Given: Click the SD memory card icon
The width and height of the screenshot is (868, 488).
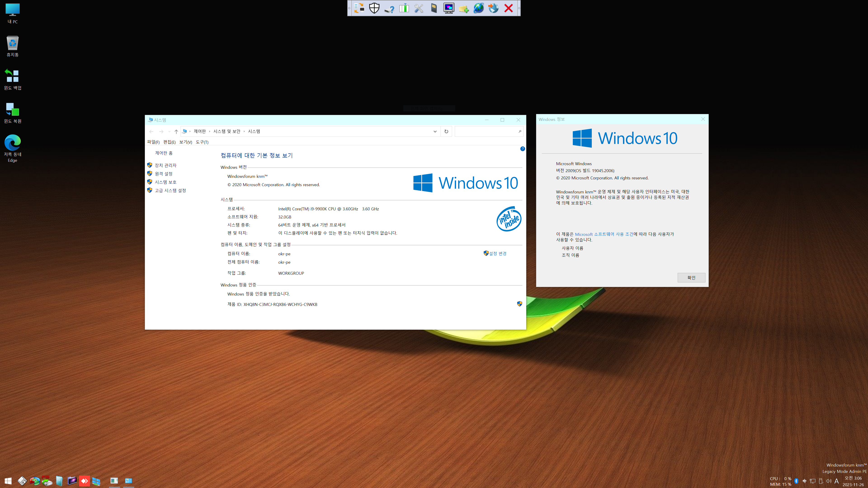Looking at the screenshot, I should pos(434,8).
